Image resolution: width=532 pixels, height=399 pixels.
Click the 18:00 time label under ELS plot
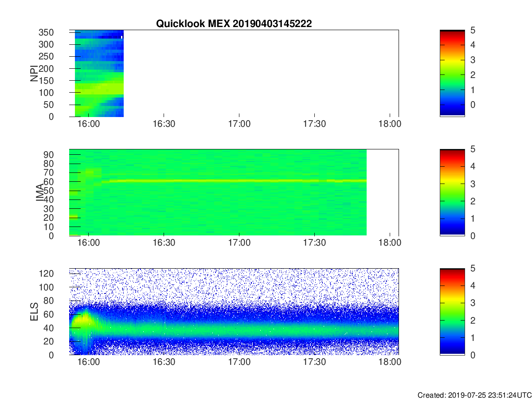[390, 362]
